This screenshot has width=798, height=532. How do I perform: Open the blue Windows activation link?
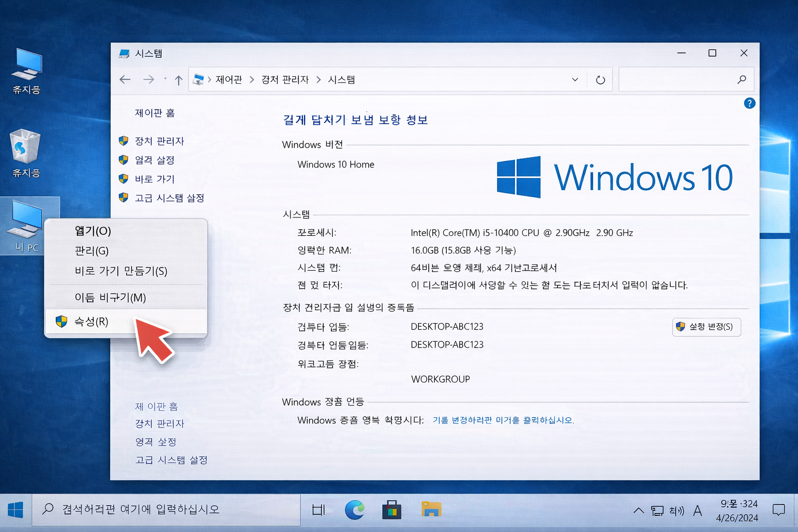tap(503, 420)
